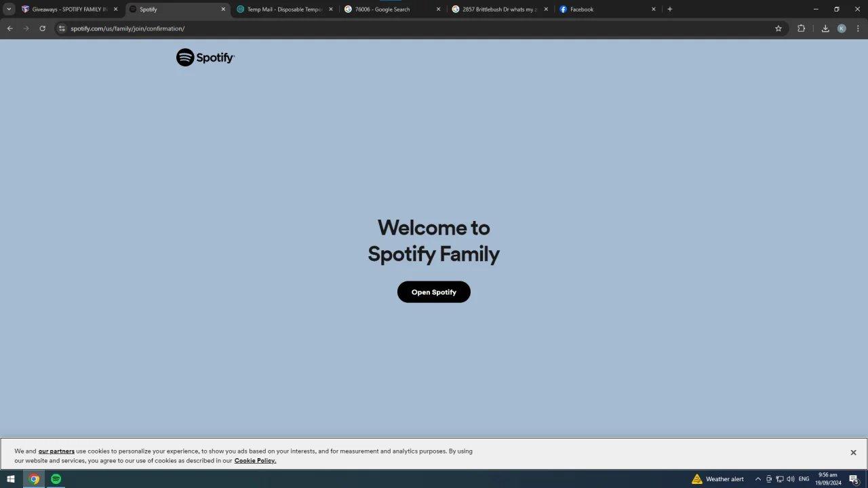Click the Chrome icon in the taskbar
Viewport: 868px width, 488px height.
point(34,479)
